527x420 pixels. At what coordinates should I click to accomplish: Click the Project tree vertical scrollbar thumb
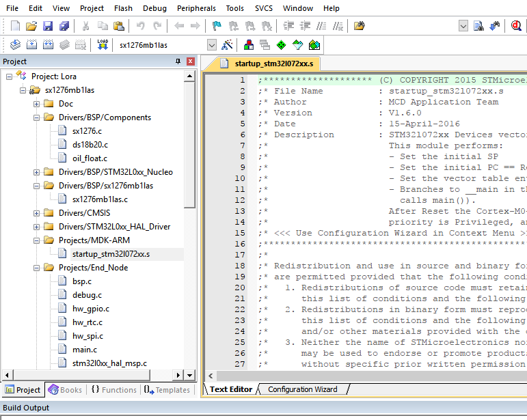190,145
